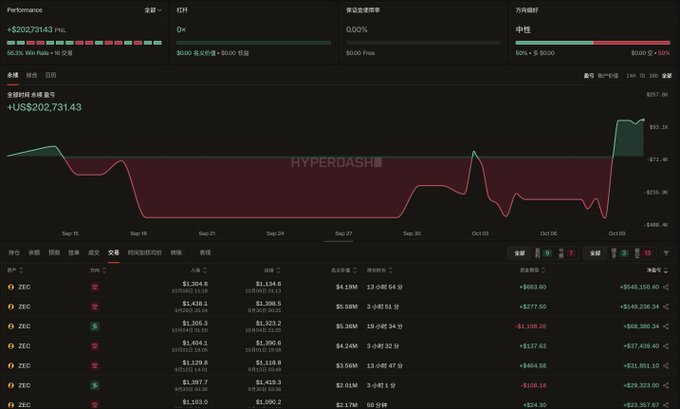The width and height of the screenshot is (680, 409).
Task: Share the +$37,439.40 ZEC trade
Action: (x=666, y=346)
